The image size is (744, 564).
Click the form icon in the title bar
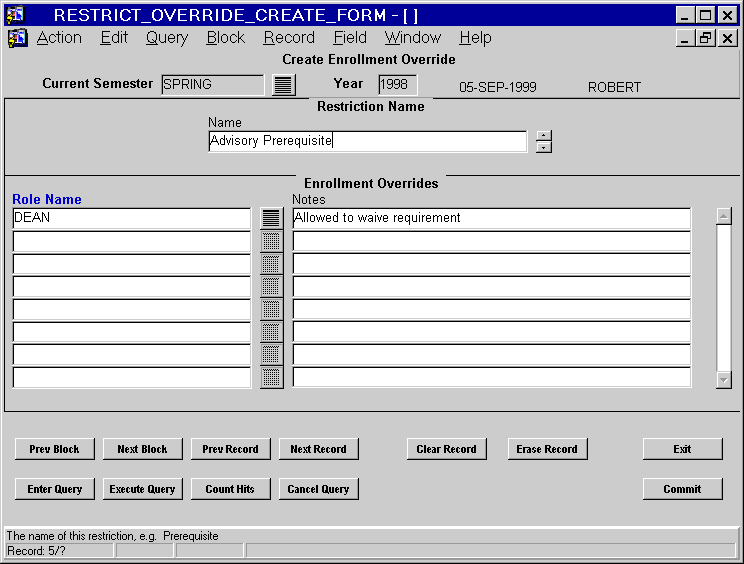15,15
